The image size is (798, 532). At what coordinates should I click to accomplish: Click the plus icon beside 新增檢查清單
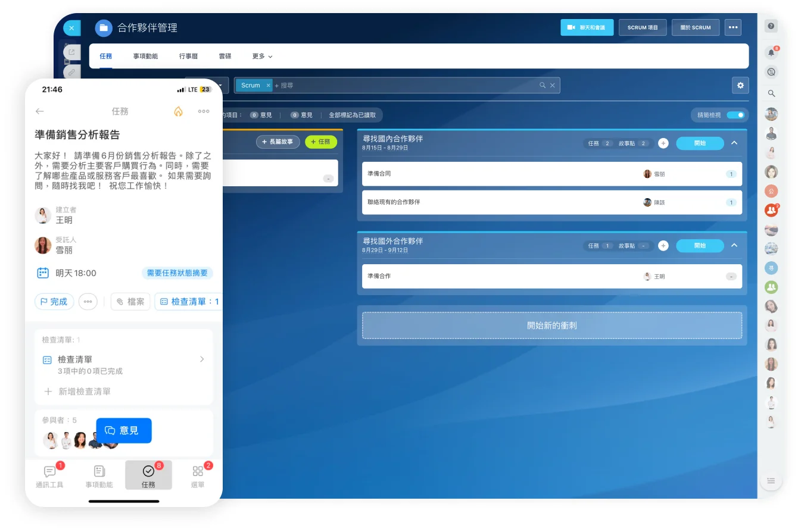tap(48, 392)
